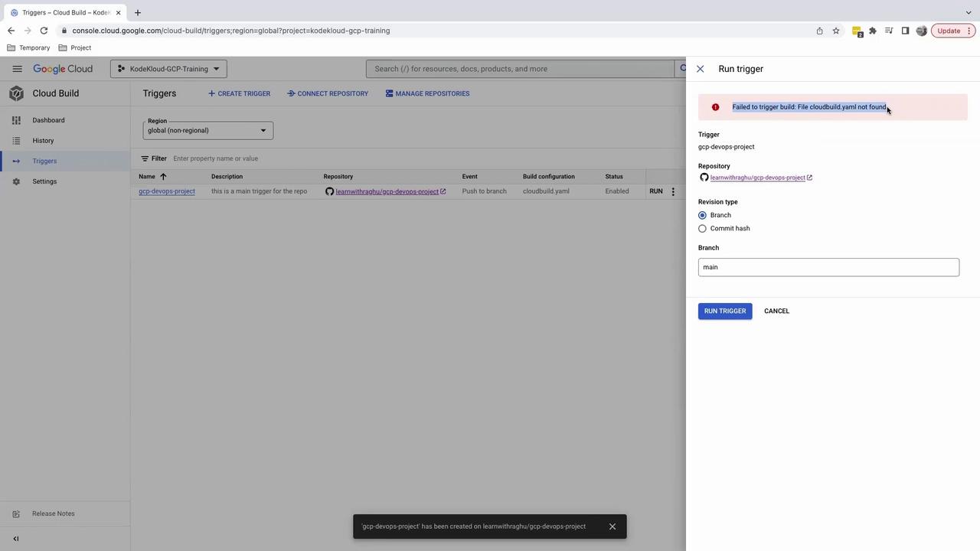Go back in the browser

coord(11,31)
